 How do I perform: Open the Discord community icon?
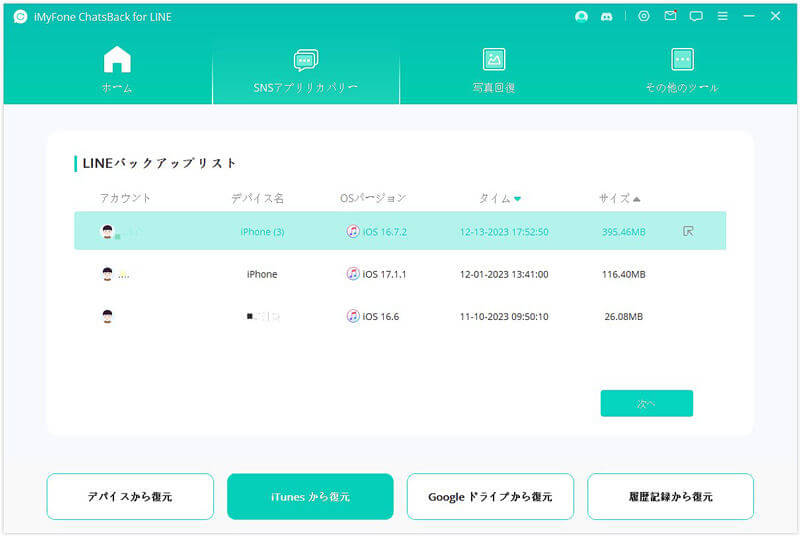coord(607,17)
